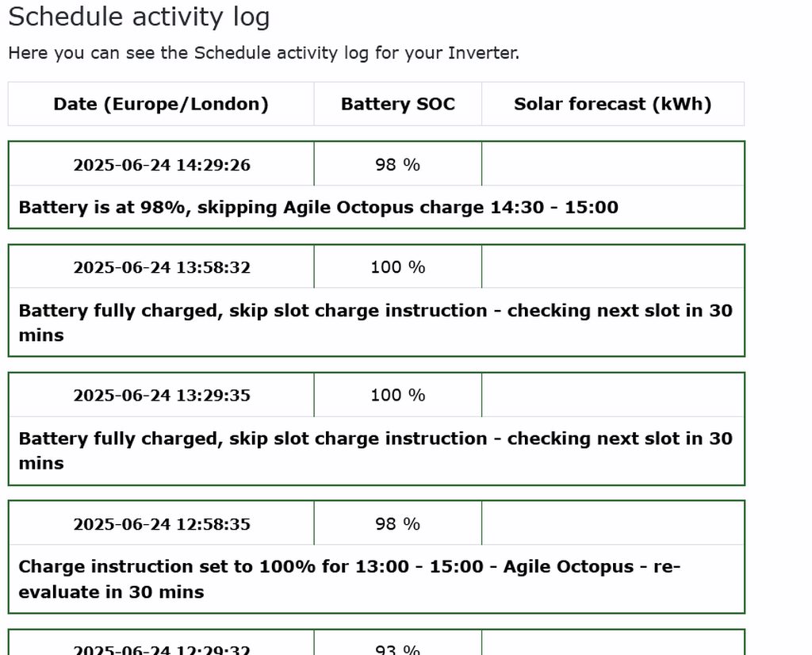Screen dimensions: 812x655
Task: Click the Battery SOC column header
Action: coord(397,104)
